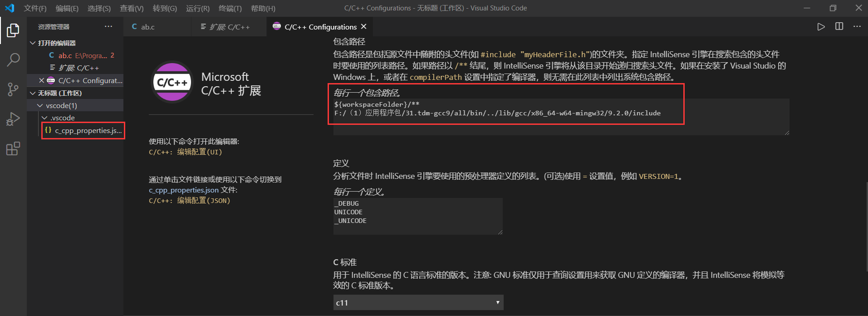Collapse the 打开的编辑器 section
868x316 pixels.
coord(33,43)
